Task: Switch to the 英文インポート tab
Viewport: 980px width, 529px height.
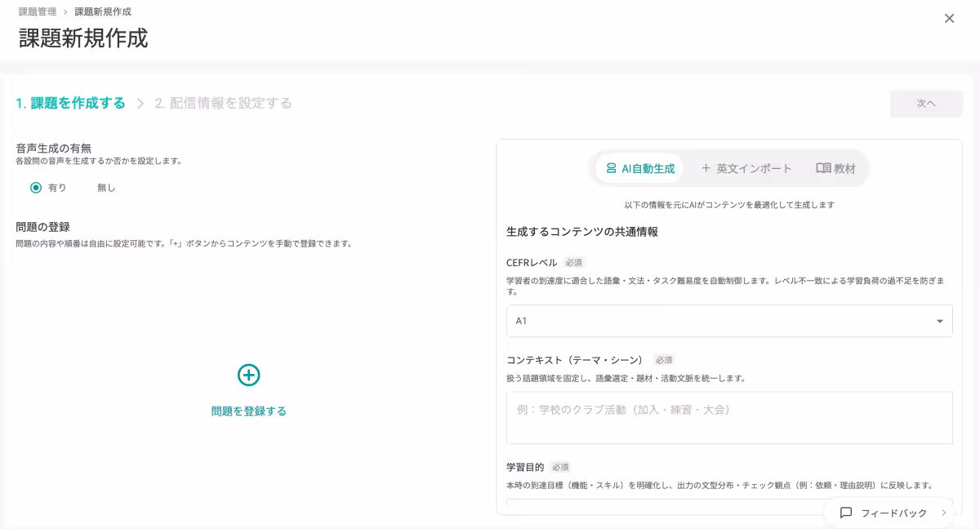Action: 747,167
